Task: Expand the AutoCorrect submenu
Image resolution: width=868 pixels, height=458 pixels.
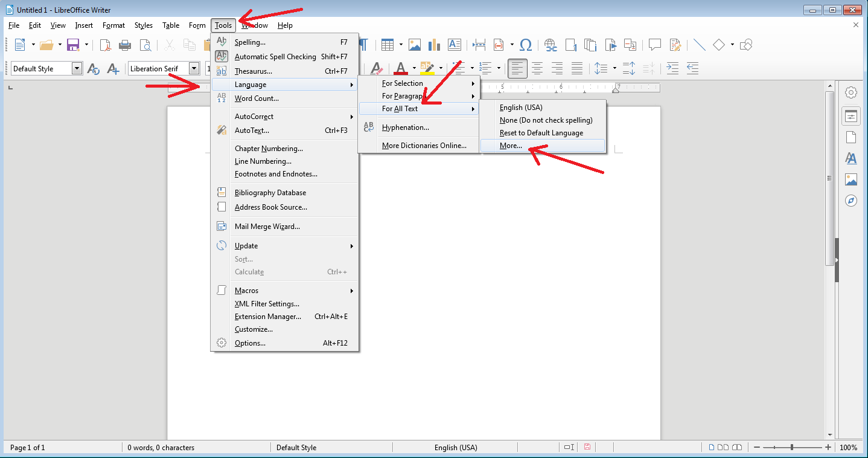Action: click(284, 117)
